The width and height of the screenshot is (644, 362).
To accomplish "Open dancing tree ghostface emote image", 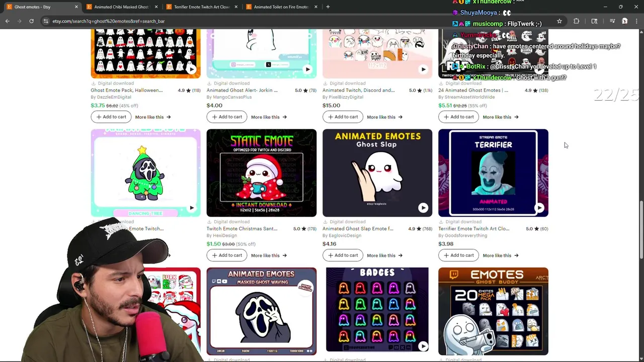I will (145, 173).
